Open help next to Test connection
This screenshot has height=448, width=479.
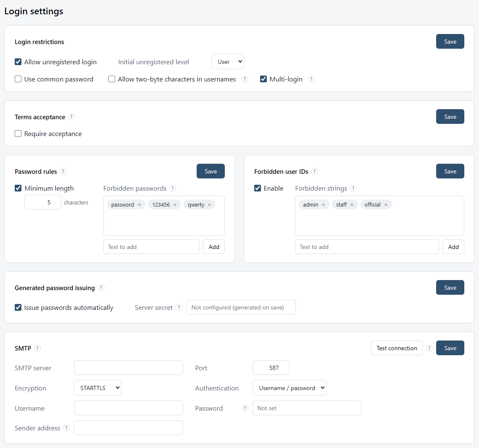click(x=429, y=348)
